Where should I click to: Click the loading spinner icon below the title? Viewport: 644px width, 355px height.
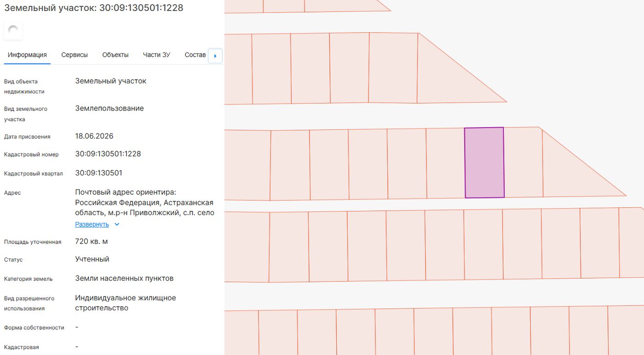(13, 31)
